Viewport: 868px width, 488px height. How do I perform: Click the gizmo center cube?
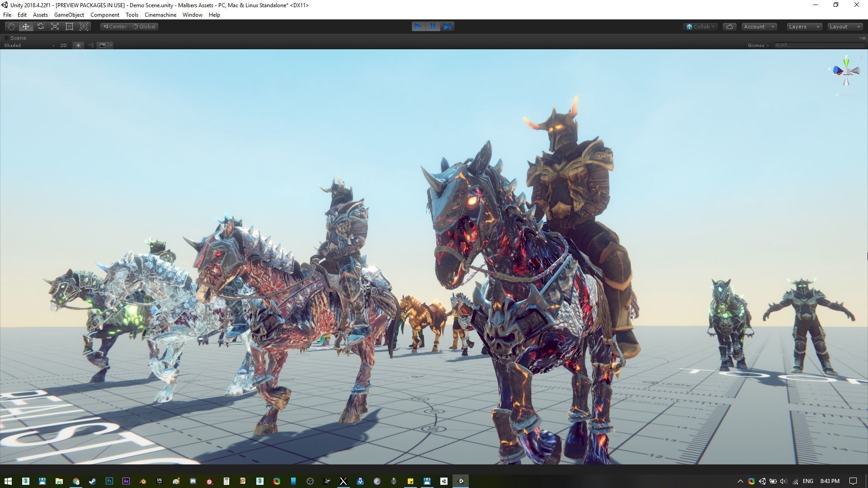tap(846, 71)
